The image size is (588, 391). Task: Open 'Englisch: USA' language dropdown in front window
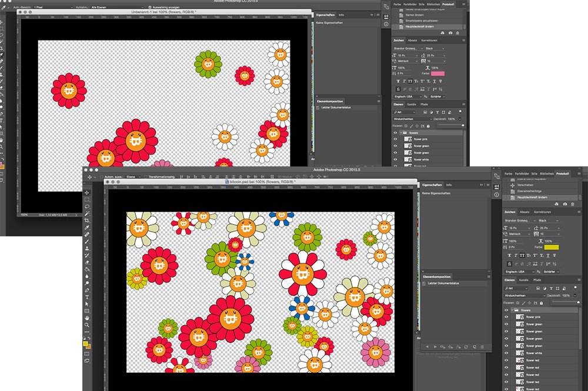click(519, 272)
